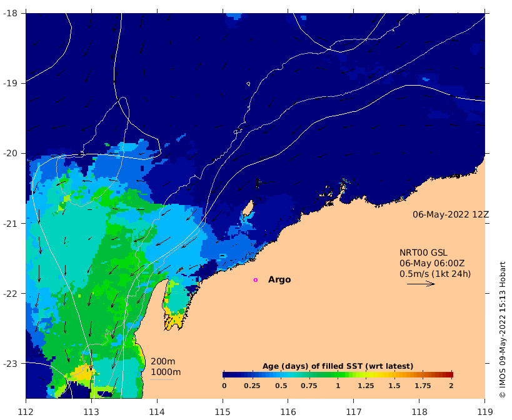Click the peach-colored offshore island near 115.4E
The height and width of the screenshot is (420, 512).
click(x=249, y=208)
